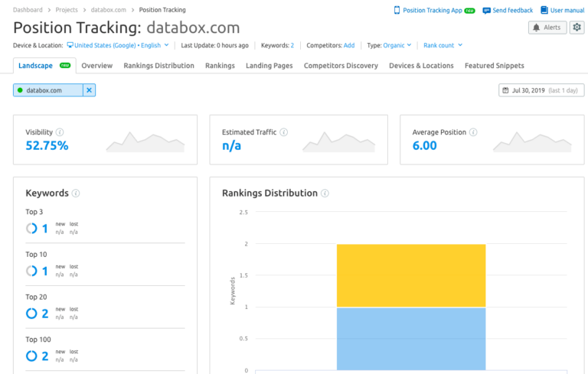This screenshot has height=374, width=588.
Task: Expand the United States (Google) English dropdown
Action: pos(118,45)
